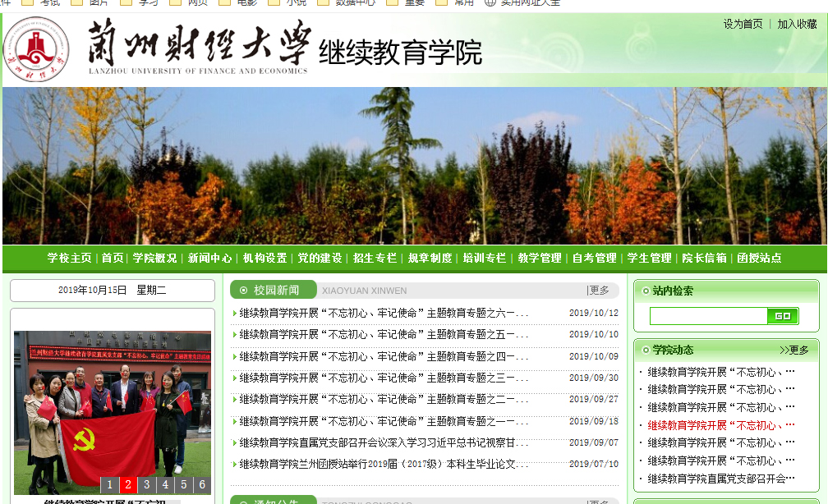This screenshot has height=504, width=828.
Task: Open news 主题教育专题之一 dated 2019/09/18
Action: coord(384,421)
